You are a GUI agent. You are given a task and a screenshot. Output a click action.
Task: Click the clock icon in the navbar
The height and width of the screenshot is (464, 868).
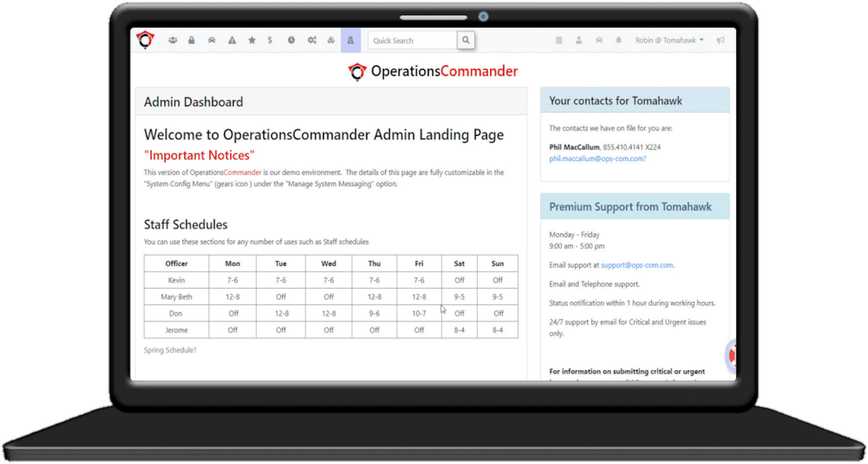(291, 40)
